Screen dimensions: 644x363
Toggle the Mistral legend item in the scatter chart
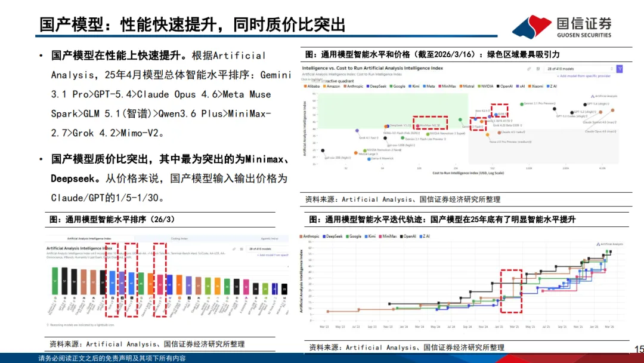point(466,87)
